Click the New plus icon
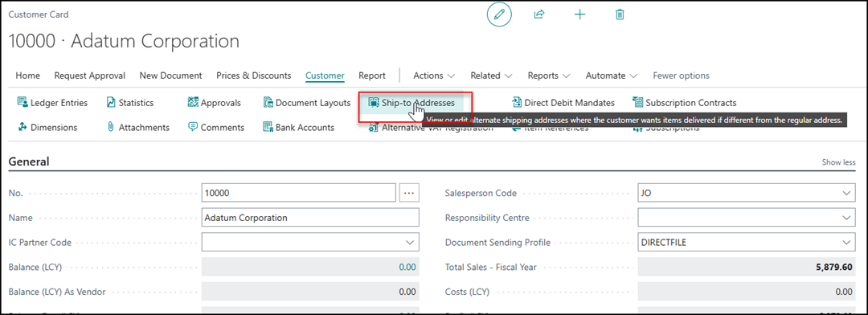868x315 pixels. pos(579,15)
